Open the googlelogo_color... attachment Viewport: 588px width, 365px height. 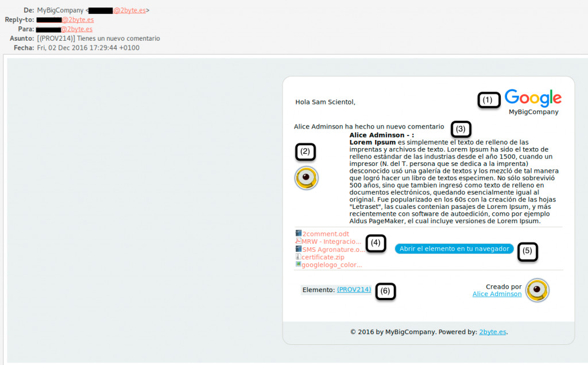332,265
